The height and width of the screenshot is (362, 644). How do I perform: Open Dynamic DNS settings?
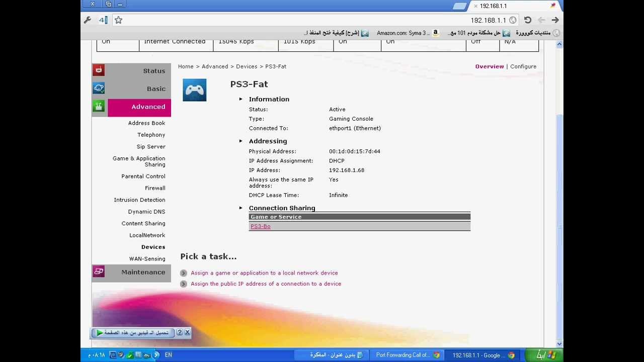(146, 212)
